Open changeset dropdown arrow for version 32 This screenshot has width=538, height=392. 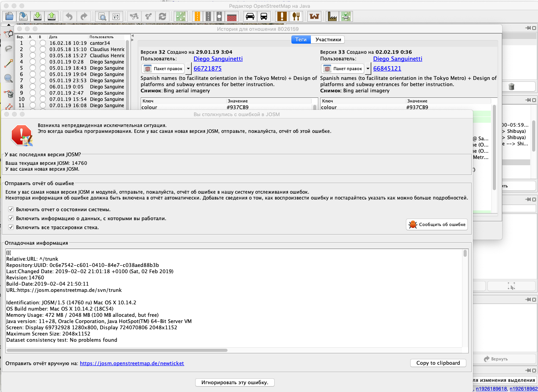(x=188, y=69)
